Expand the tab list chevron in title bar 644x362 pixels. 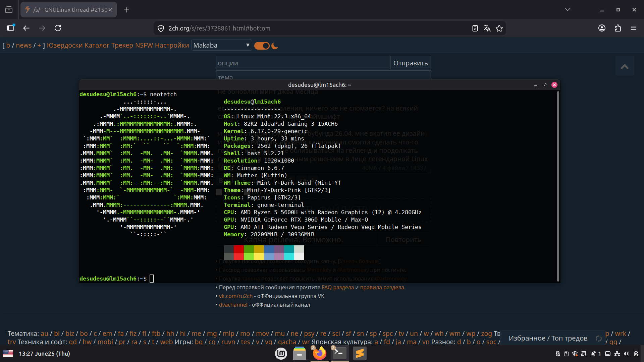click(568, 10)
